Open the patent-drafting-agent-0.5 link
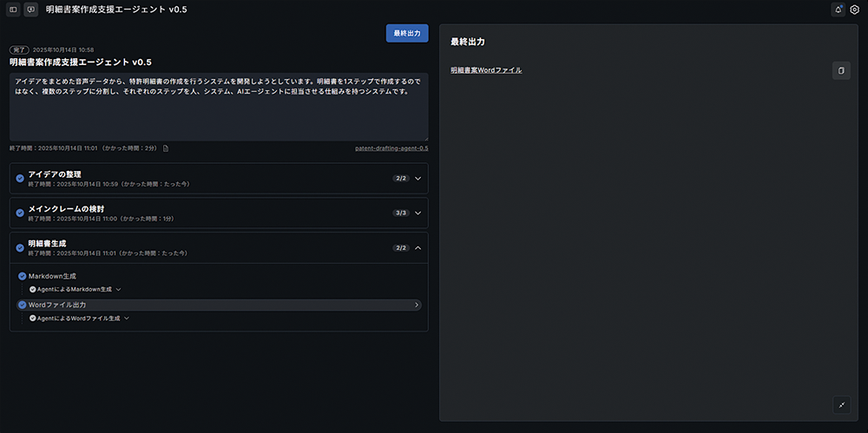 [391, 148]
